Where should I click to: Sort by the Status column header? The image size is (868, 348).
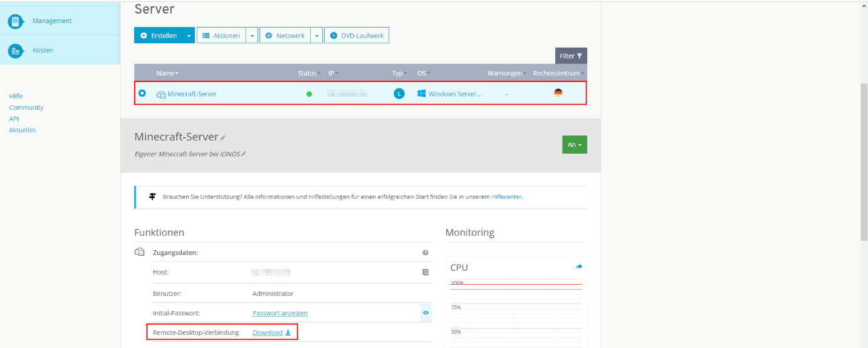309,73
